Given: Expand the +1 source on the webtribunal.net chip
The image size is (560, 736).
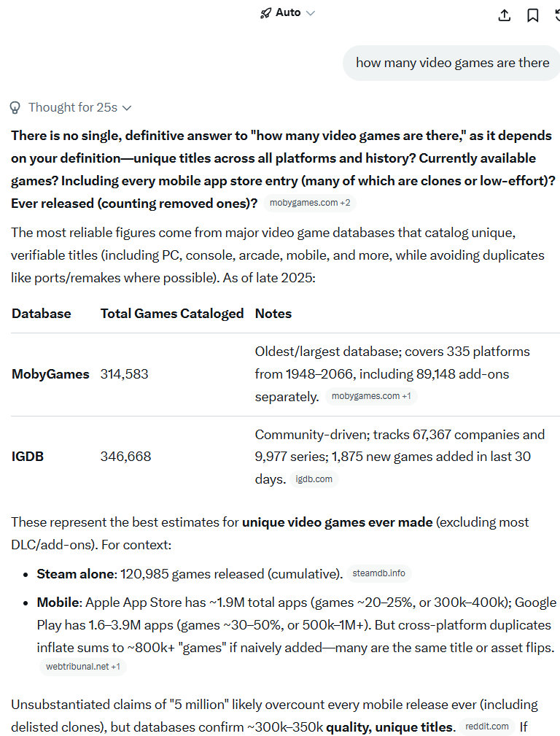Looking at the screenshot, I should pyautogui.click(x=115, y=667).
